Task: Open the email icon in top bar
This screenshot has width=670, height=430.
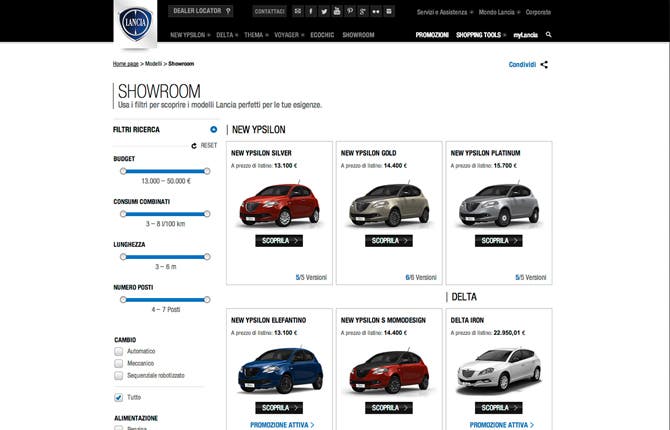Action: point(297,11)
